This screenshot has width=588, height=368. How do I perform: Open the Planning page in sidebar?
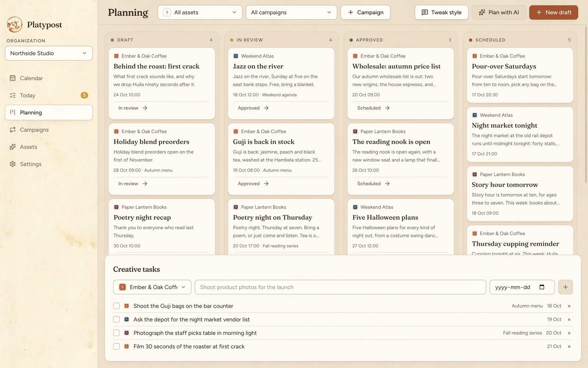(x=49, y=113)
